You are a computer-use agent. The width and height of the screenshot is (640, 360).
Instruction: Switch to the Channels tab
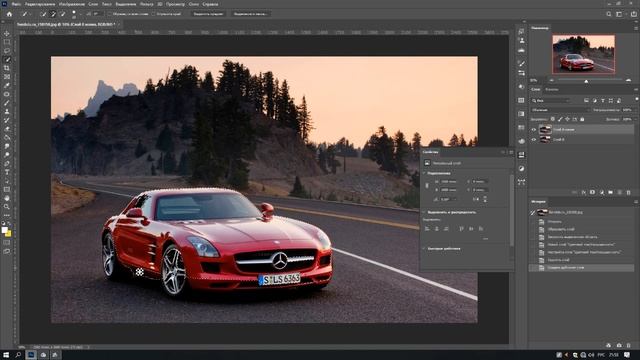click(x=552, y=89)
